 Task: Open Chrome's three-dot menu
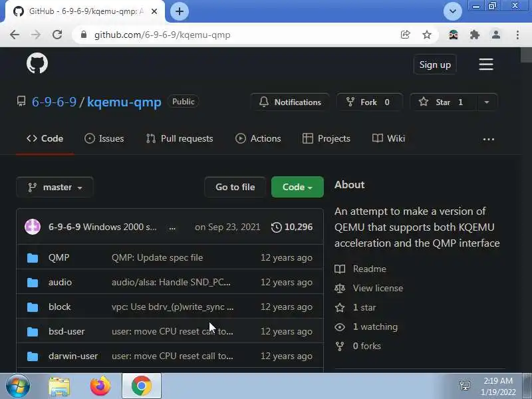tap(517, 35)
